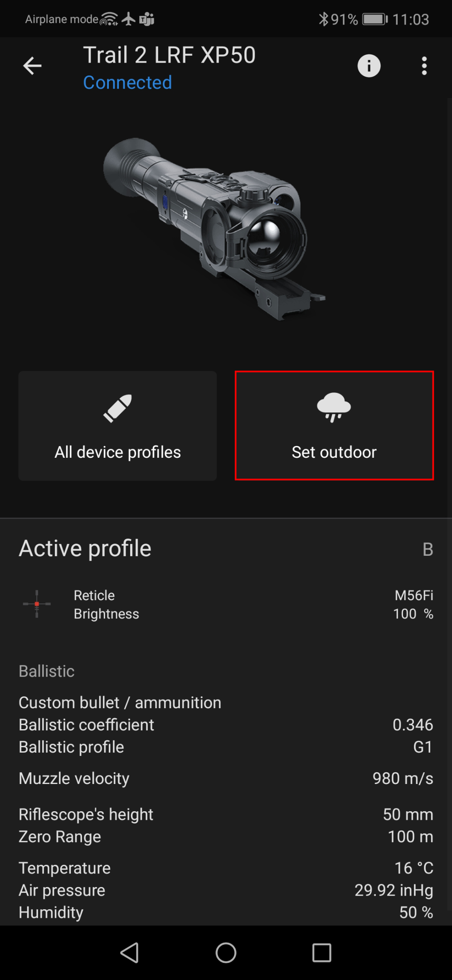Select the Muzzle velocity row
The width and height of the screenshot is (452, 980).
(226, 779)
